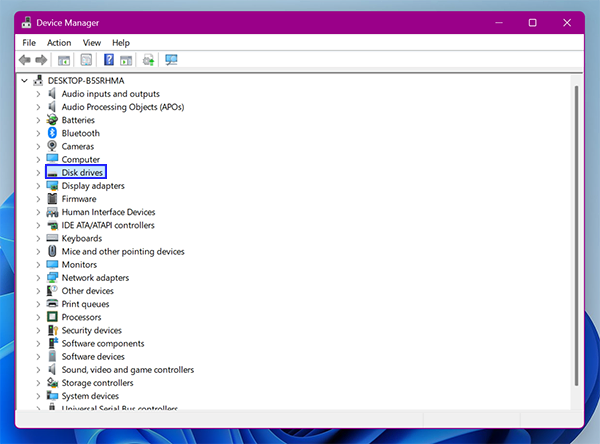Click the Other devices question-mark icon

[x=52, y=291]
